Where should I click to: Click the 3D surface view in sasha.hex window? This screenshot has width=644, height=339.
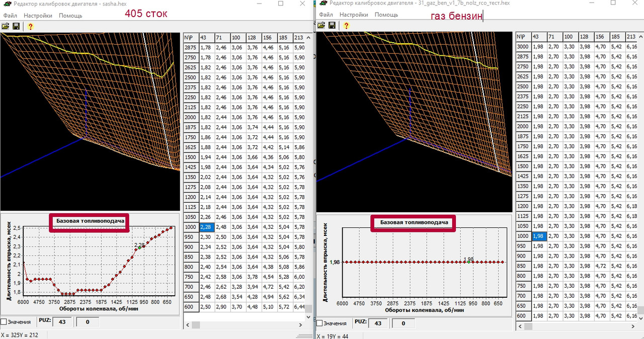click(x=90, y=121)
